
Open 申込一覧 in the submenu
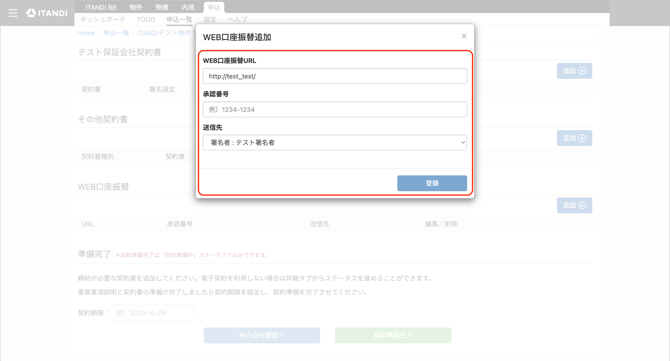pyautogui.click(x=179, y=20)
